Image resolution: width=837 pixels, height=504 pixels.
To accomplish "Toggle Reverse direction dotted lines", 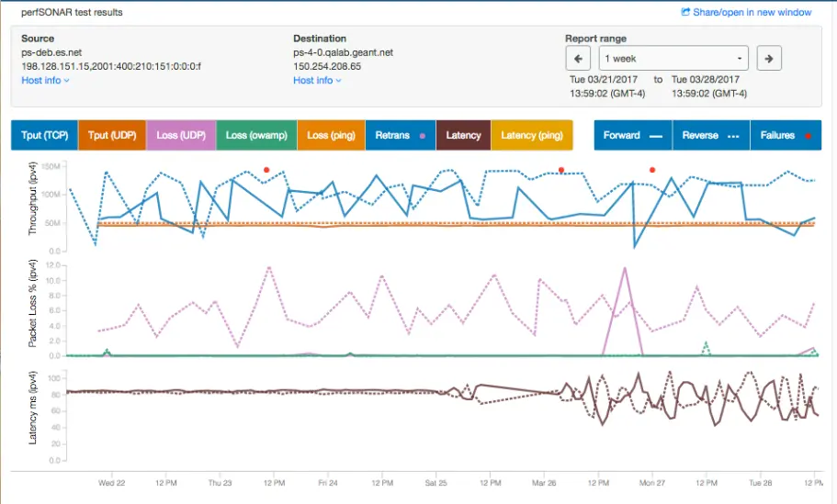I will 711,136.
